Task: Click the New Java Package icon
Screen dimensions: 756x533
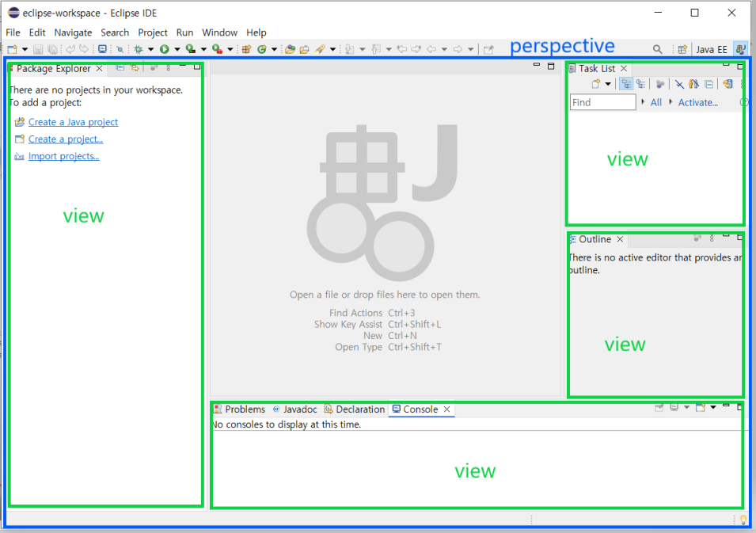Action: (x=247, y=49)
